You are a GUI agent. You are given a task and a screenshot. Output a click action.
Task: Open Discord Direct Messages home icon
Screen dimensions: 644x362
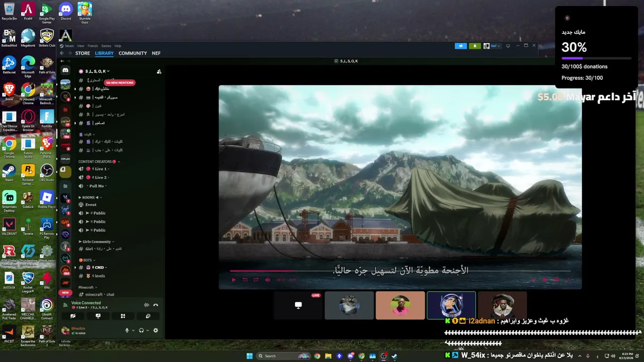point(65,70)
